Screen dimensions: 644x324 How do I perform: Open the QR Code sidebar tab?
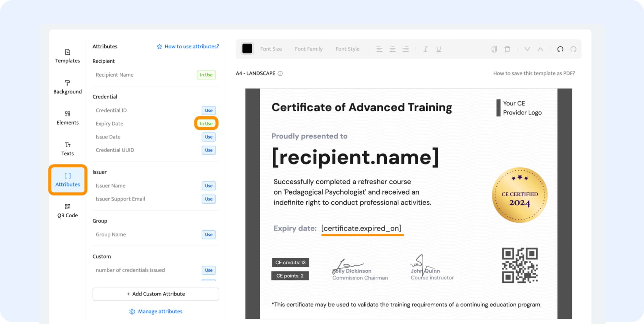(67, 211)
